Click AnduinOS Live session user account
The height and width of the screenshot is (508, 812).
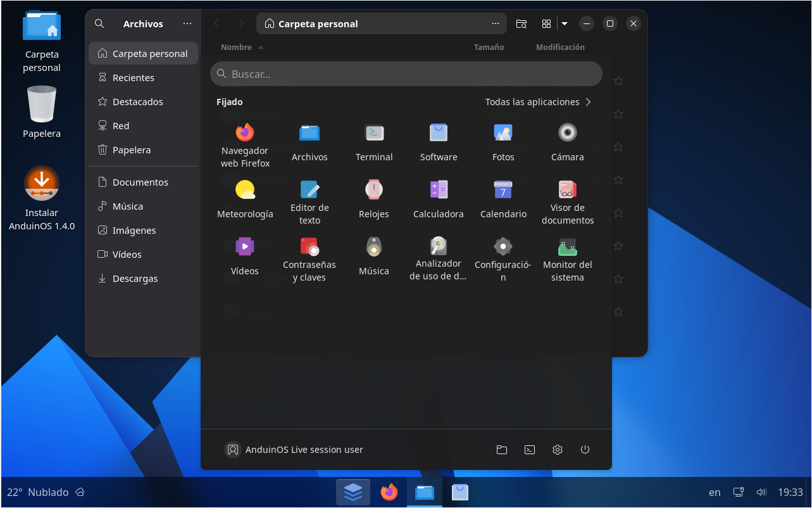(294, 450)
